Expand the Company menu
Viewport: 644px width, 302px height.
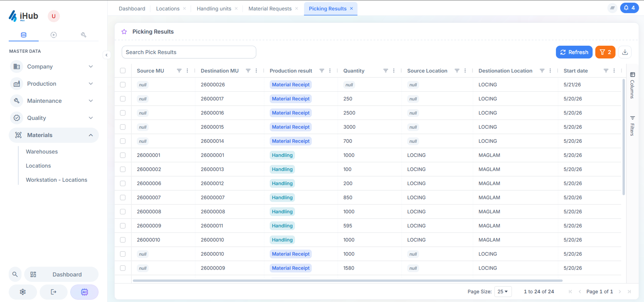coord(54,67)
